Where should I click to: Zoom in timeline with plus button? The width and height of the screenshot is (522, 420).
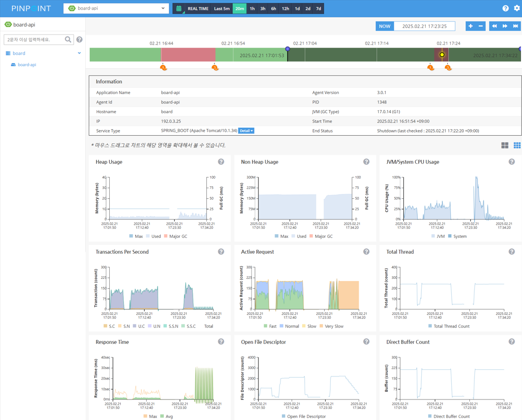click(470, 26)
